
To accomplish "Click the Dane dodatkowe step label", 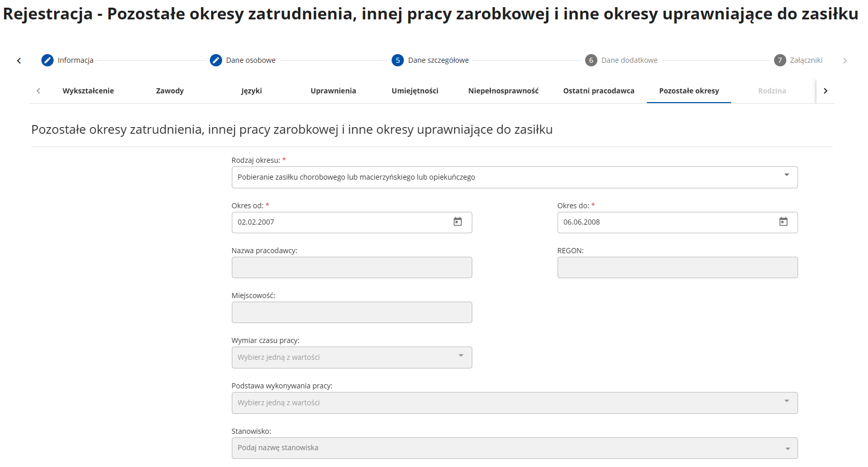I will tap(630, 60).
